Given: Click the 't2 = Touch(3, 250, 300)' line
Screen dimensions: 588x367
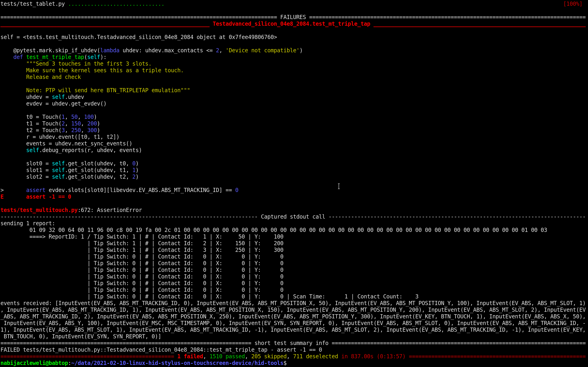Looking at the screenshot, I should tap(63, 130).
